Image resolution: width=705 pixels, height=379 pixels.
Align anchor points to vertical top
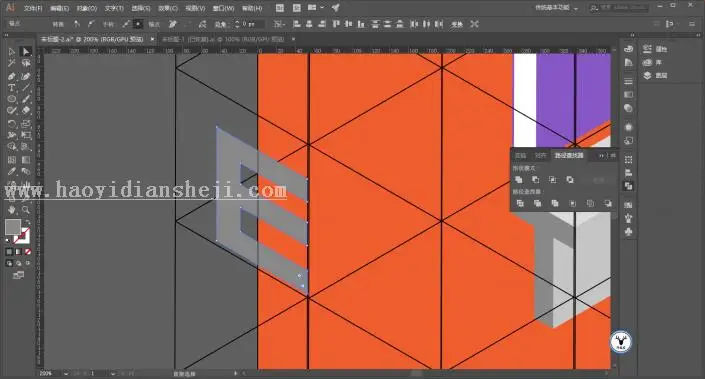click(x=336, y=24)
